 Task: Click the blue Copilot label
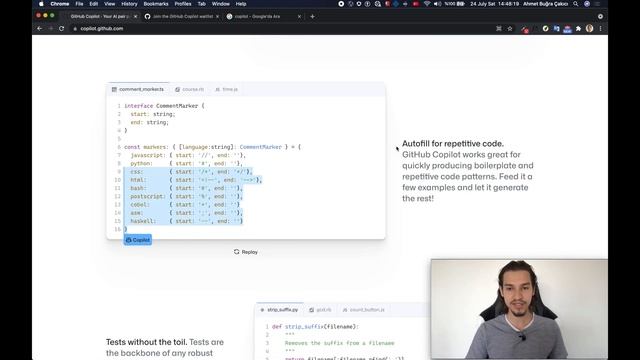tap(138, 240)
